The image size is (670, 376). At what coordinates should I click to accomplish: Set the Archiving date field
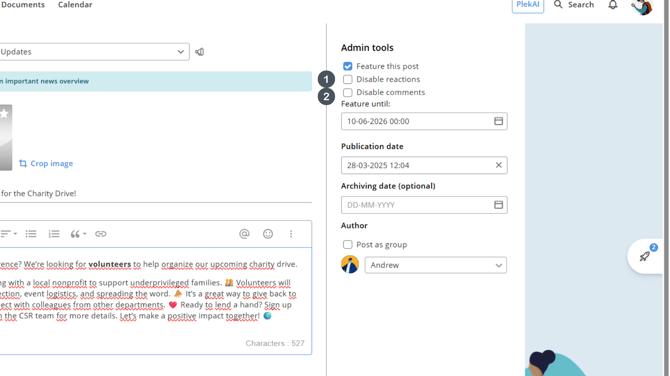(x=424, y=205)
